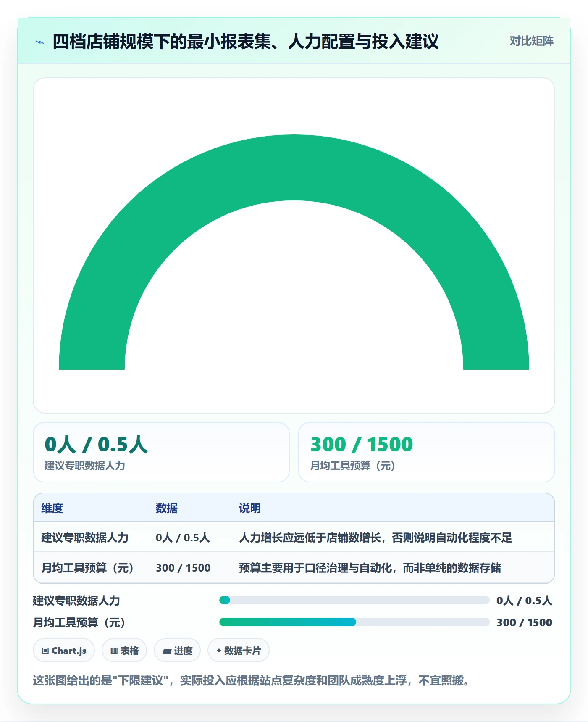Select the 0人 / 0.5人 data card
Screen dimensions: 588x722
(x=161, y=452)
